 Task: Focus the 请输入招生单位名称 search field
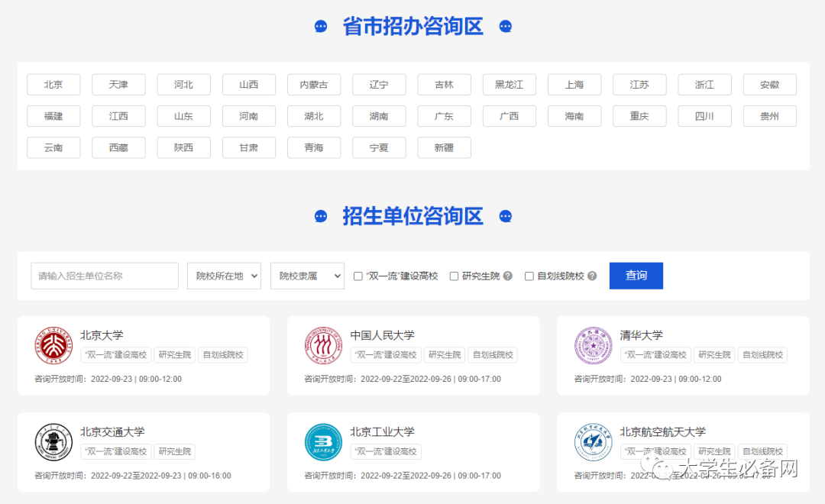pyautogui.click(x=105, y=276)
